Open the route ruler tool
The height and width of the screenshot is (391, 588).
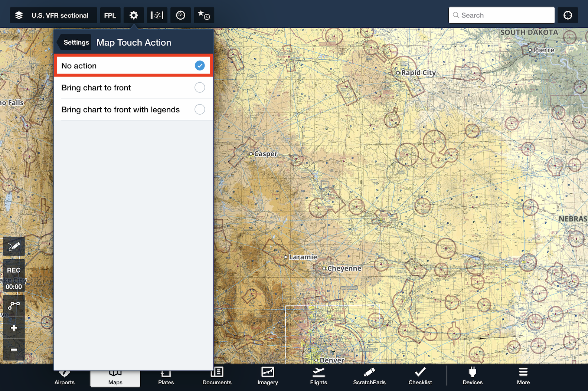point(14,306)
